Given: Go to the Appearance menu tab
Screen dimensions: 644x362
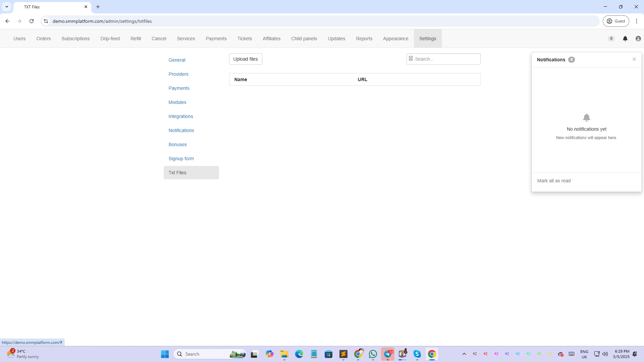Looking at the screenshot, I should (395, 39).
